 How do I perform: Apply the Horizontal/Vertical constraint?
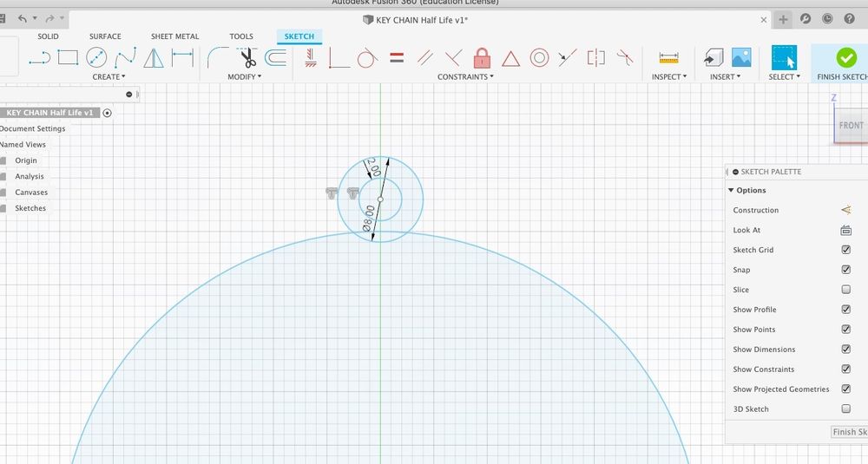coord(311,57)
